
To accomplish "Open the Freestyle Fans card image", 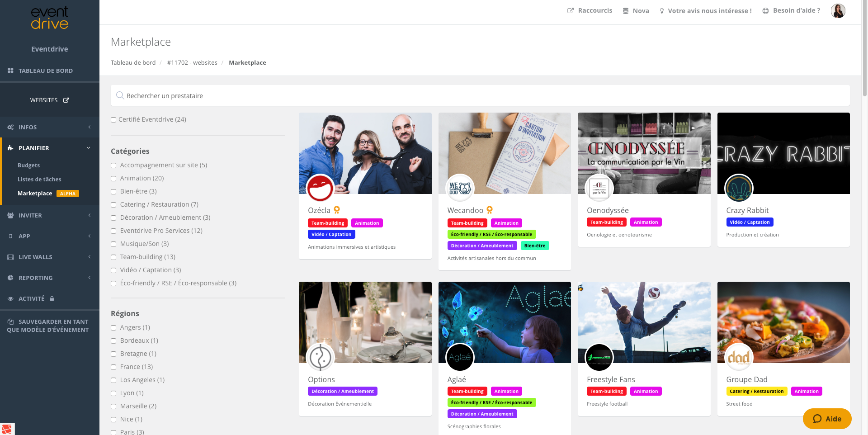I will pos(644,322).
